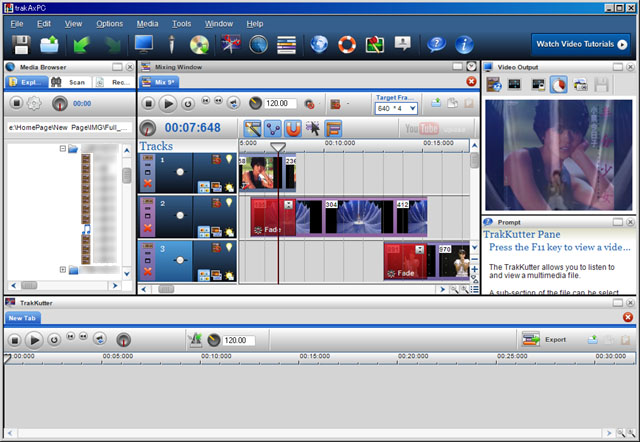
Task: Select the cursor selection tool icon
Action: [313, 129]
